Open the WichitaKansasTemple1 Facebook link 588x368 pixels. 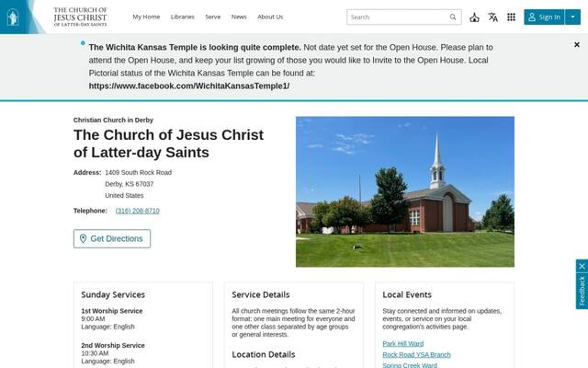[189, 86]
